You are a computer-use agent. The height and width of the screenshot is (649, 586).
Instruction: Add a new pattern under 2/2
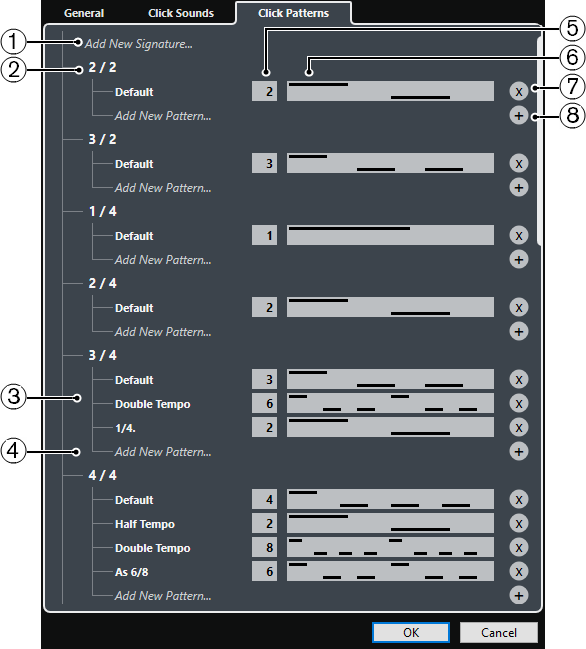click(519, 115)
